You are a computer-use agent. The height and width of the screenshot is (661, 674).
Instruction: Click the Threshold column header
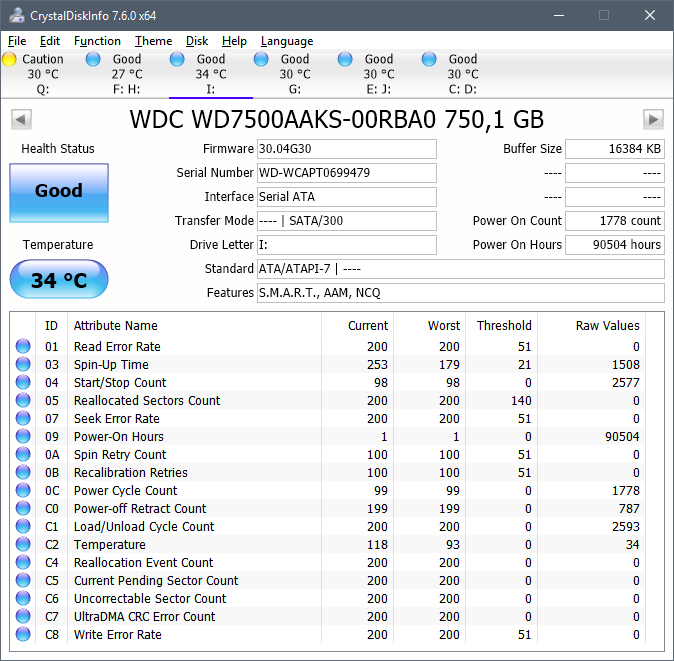pyautogui.click(x=504, y=325)
